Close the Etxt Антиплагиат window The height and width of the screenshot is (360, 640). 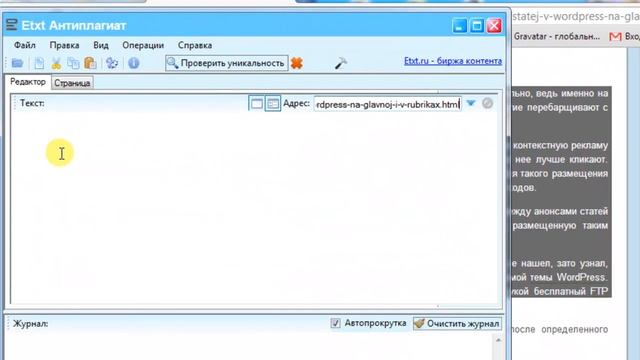494,26
